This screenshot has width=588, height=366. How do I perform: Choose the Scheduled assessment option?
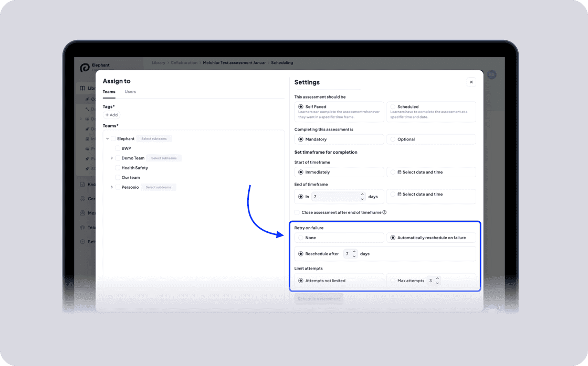pos(431,112)
